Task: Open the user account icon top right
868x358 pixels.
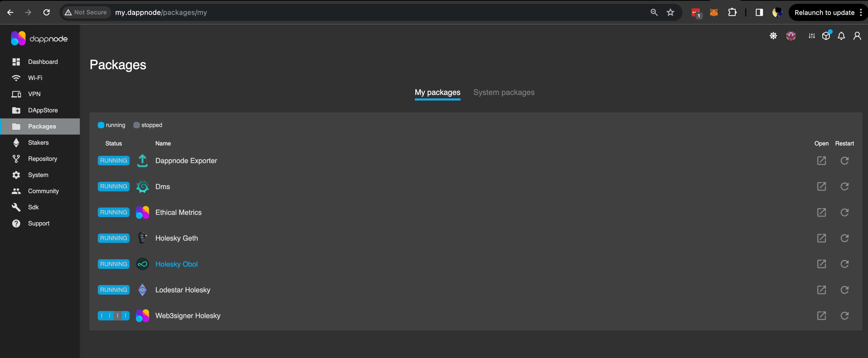Action: [x=857, y=36]
